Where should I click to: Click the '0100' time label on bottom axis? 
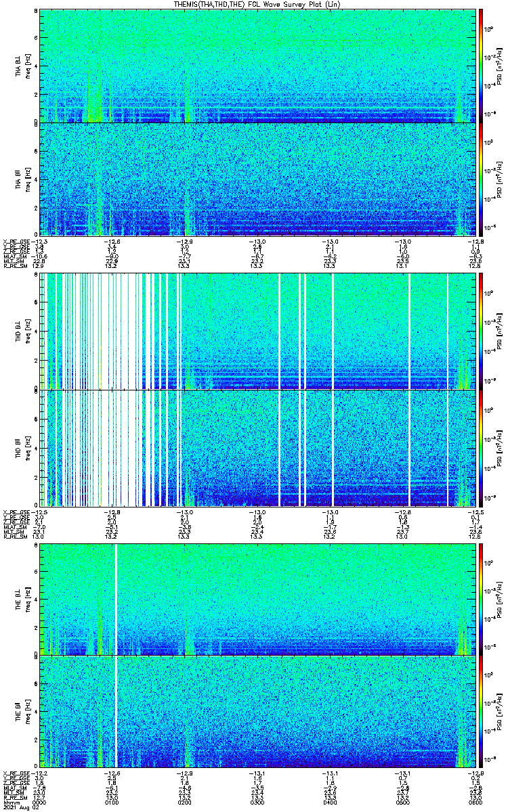pyautogui.click(x=112, y=802)
